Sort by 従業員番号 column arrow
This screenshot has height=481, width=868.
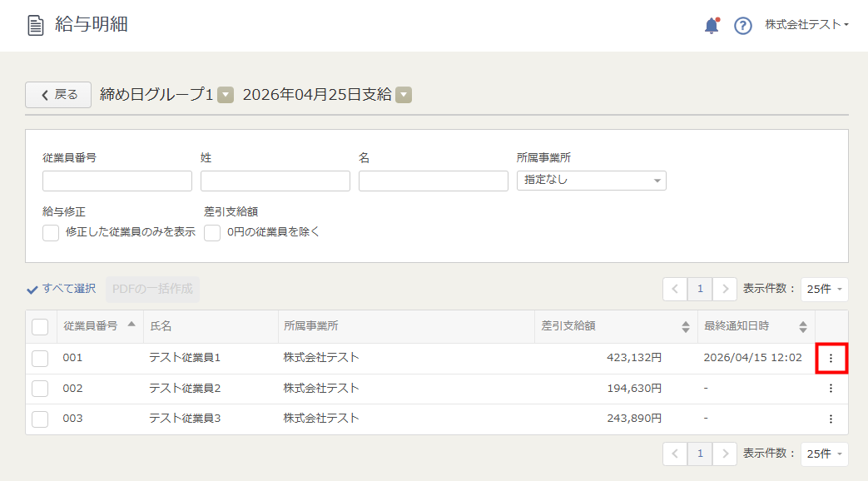click(x=131, y=325)
